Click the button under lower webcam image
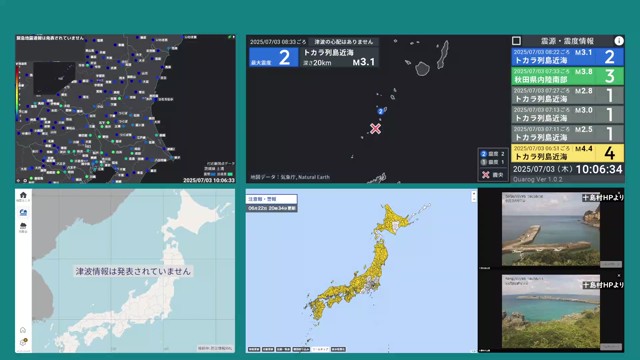Image resolution: width=640 pixels, height=360 pixels. [611, 347]
